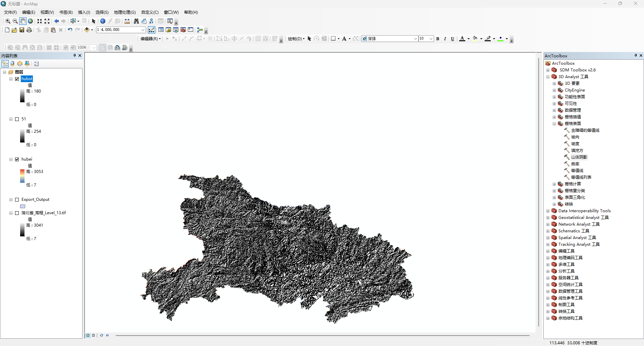Screen dimensions: 644x346
Task: Activate the Identify tool
Action: (x=103, y=21)
